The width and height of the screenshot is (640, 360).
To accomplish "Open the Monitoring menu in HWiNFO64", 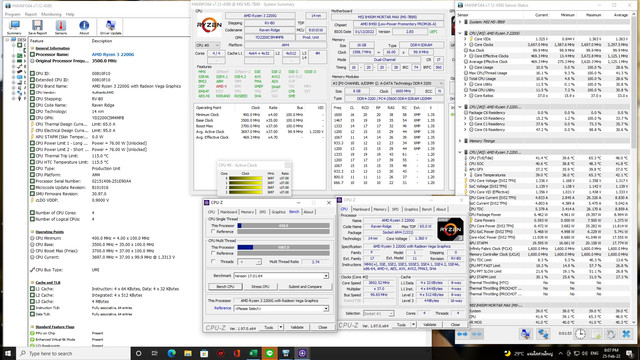I will coord(51,14).
